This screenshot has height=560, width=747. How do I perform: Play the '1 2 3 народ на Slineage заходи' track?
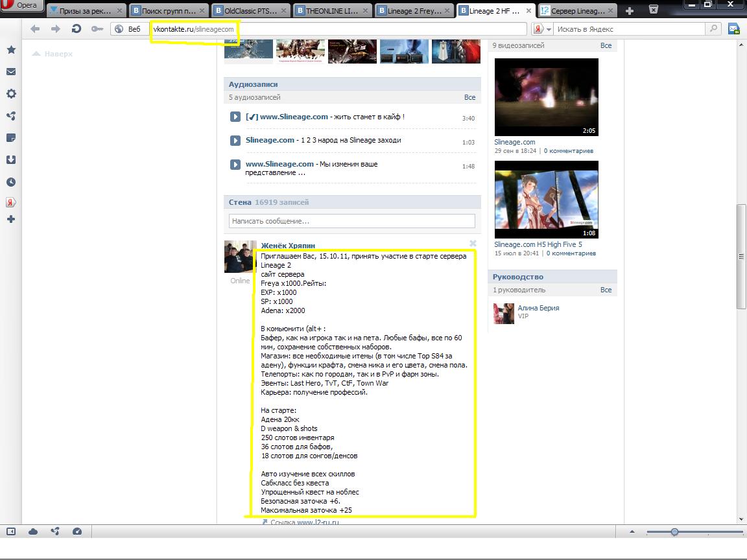tap(235, 141)
